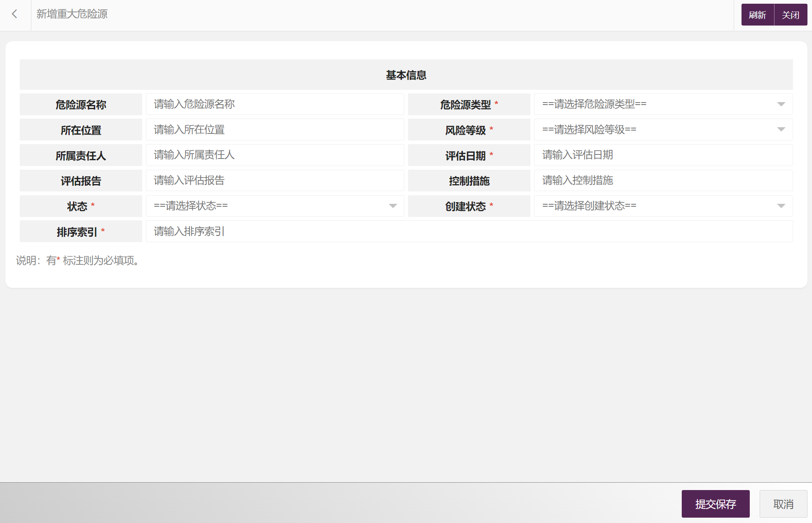This screenshot has width=812, height=523.
Task: Click the back arrow icon
Action: coord(15,14)
